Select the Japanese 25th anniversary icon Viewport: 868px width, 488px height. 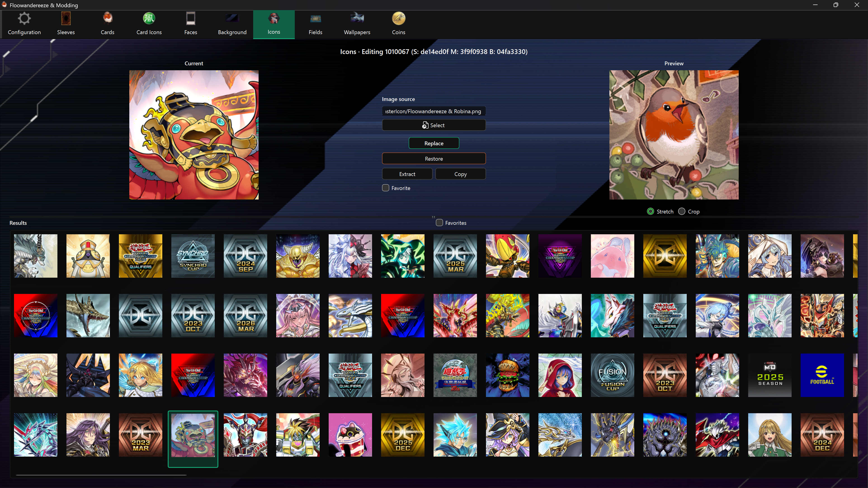pos(455,375)
